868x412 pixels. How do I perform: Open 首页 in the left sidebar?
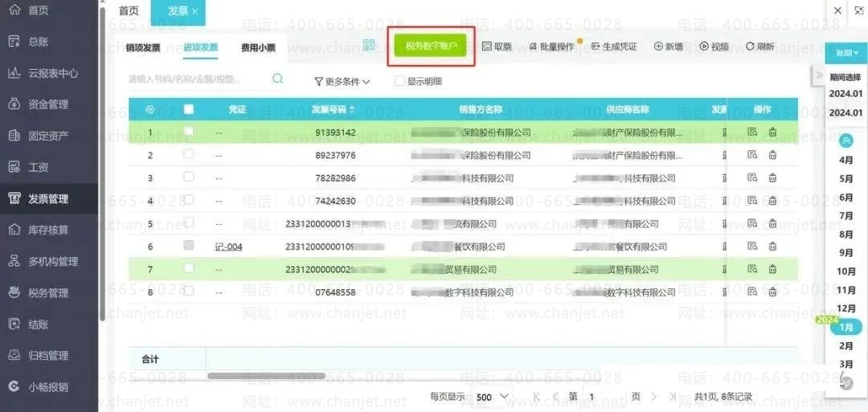pyautogui.click(x=38, y=10)
